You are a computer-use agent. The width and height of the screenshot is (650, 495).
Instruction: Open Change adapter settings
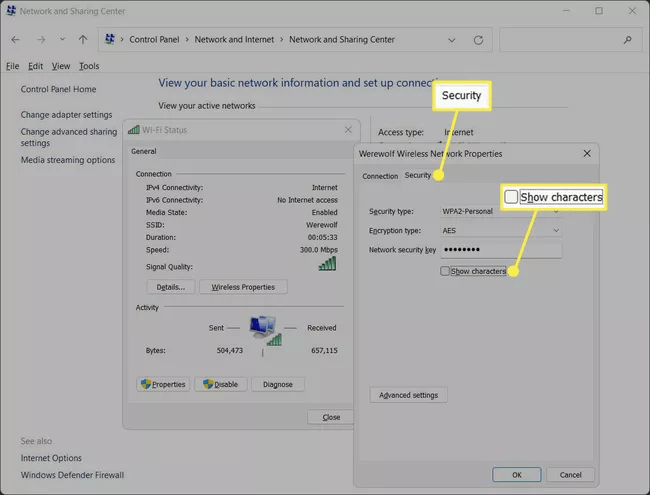click(x=66, y=115)
